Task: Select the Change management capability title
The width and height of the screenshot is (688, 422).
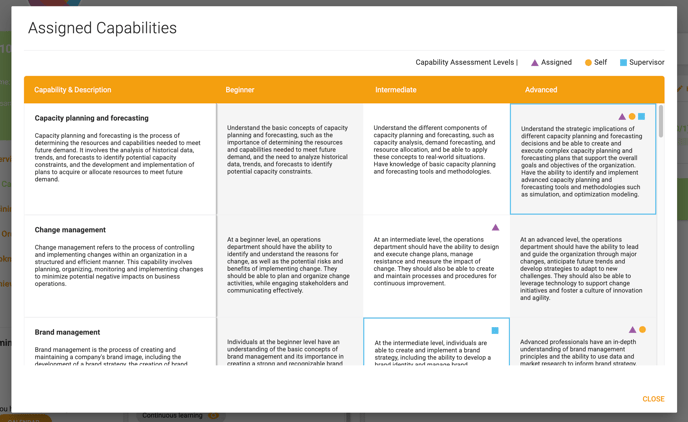Action: click(70, 230)
